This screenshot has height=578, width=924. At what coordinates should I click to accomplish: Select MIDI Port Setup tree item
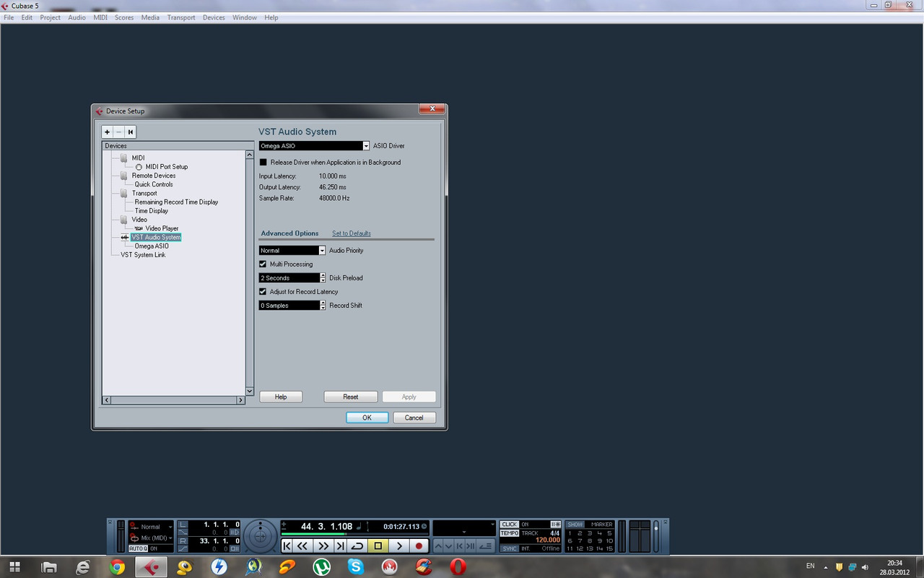pos(167,167)
